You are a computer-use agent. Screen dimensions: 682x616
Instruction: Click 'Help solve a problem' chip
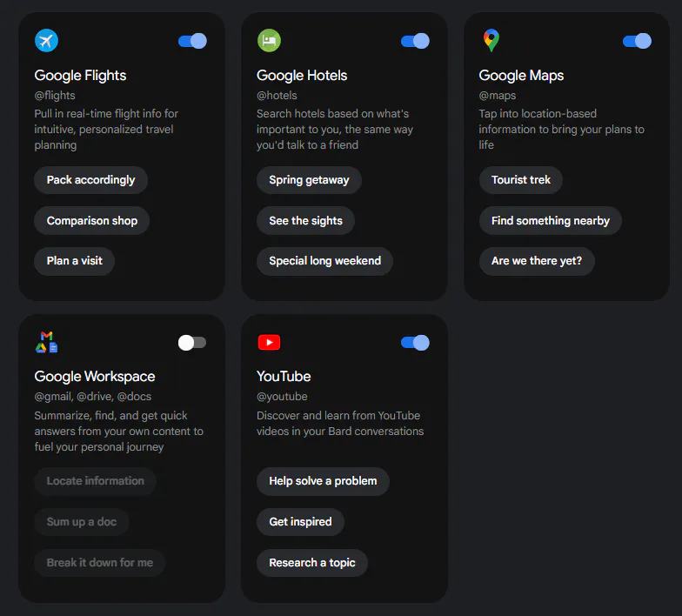(x=323, y=481)
